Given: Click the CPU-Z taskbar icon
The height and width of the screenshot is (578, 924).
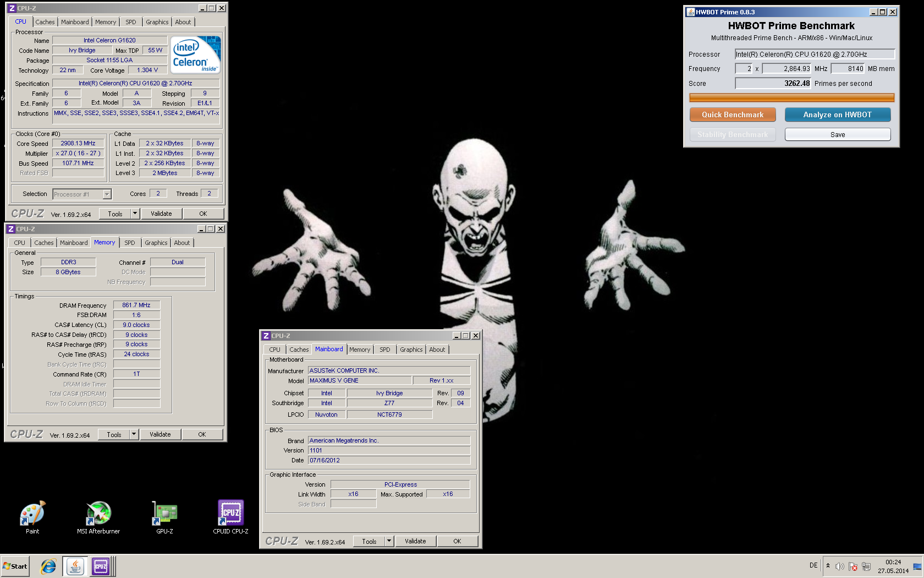Looking at the screenshot, I should point(101,566).
